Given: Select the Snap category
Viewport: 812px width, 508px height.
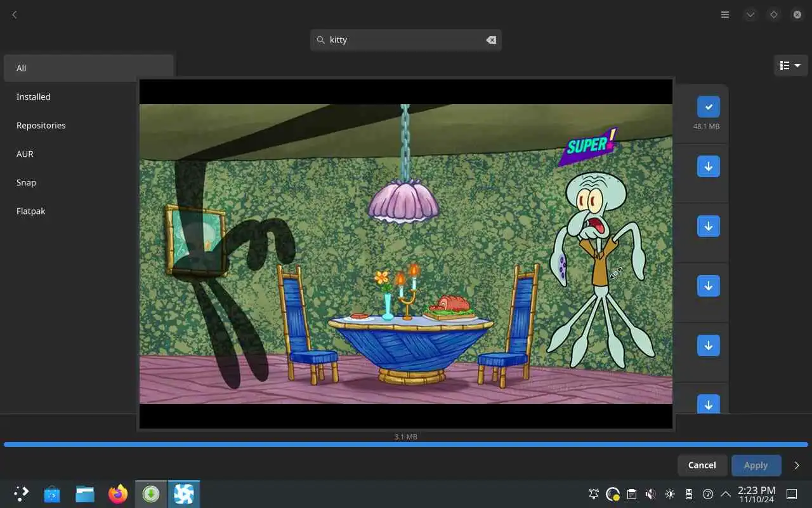Looking at the screenshot, I should 89,182.
